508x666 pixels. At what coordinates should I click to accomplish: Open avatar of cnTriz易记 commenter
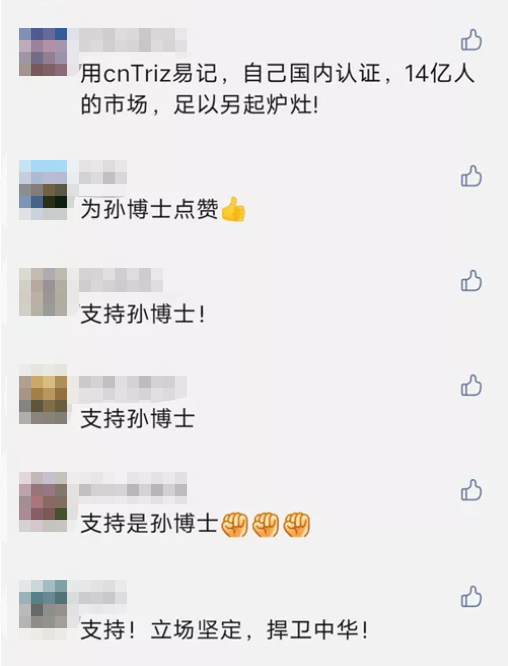click(x=43, y=52)
